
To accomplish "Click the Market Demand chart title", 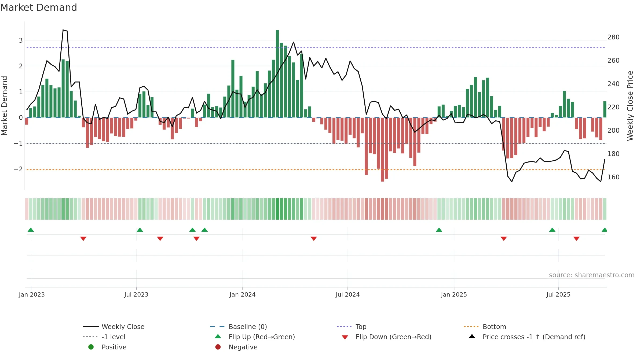I will 39,8.
